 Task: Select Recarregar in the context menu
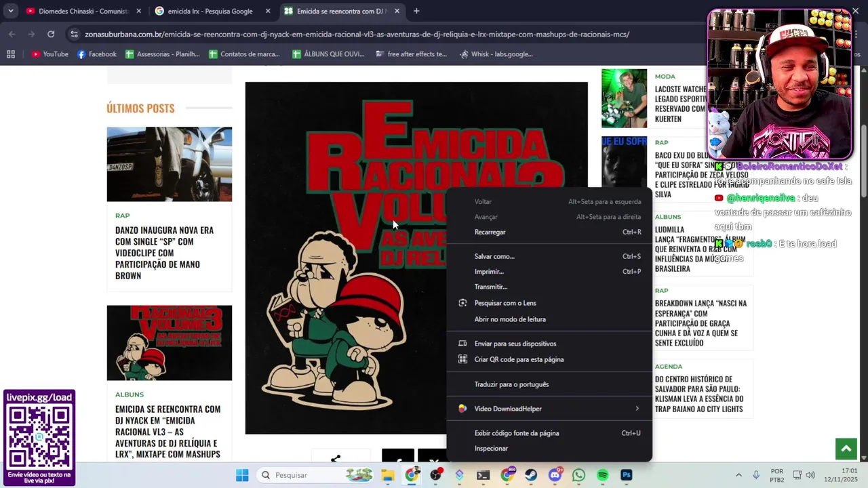[549, 232]
